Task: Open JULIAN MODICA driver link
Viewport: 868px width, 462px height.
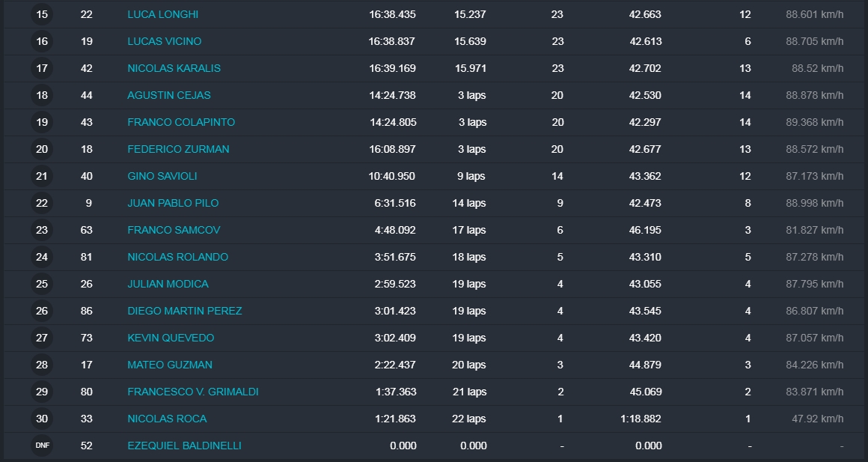Action: coord(168,284)
